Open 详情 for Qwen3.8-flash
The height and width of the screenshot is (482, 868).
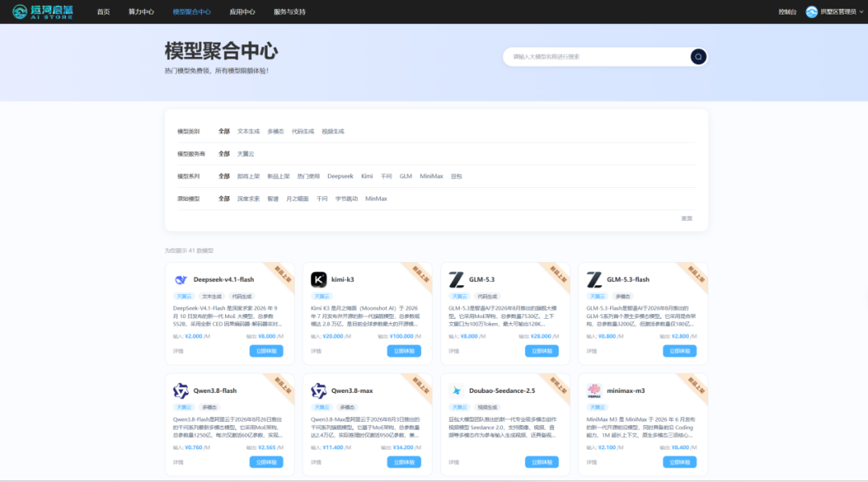click(178, 463)
